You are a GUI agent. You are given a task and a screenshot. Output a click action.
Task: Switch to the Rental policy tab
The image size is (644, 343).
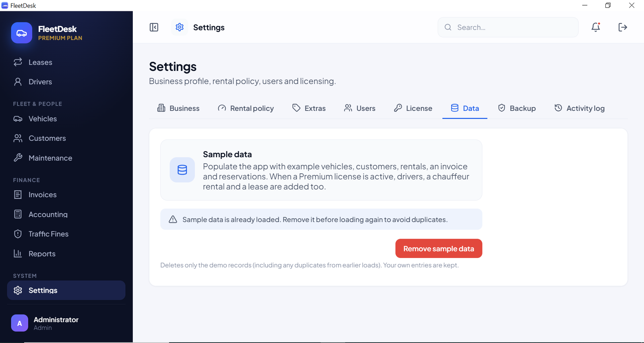coord(246,108)
